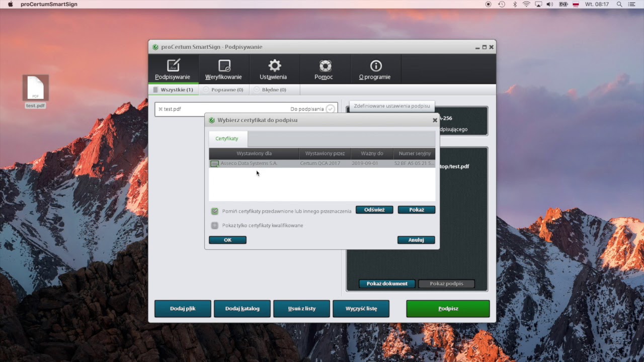Viewport: 644px width, 362px height.
Task: Open Time Machine menu bar icon
Action: click(502, 4)
